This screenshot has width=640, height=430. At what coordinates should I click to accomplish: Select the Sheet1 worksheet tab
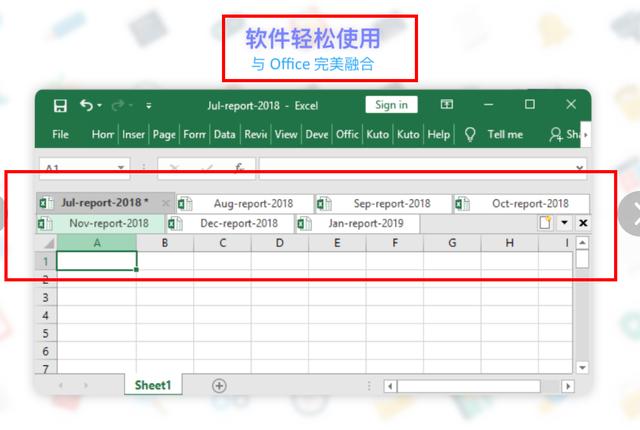pyautogui.click(x=153, y=385)
